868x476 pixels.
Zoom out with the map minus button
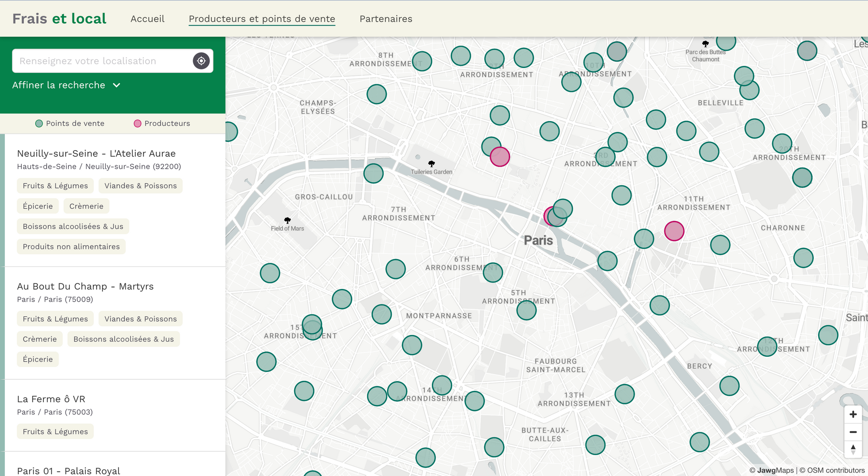point(853,432)
